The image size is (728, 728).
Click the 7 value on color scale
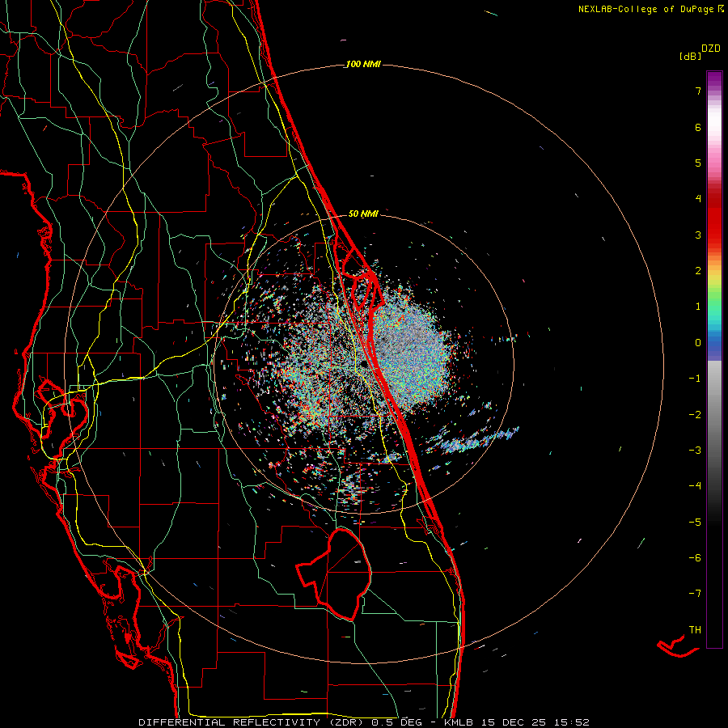pyautogui.click(x=698, y=91)
